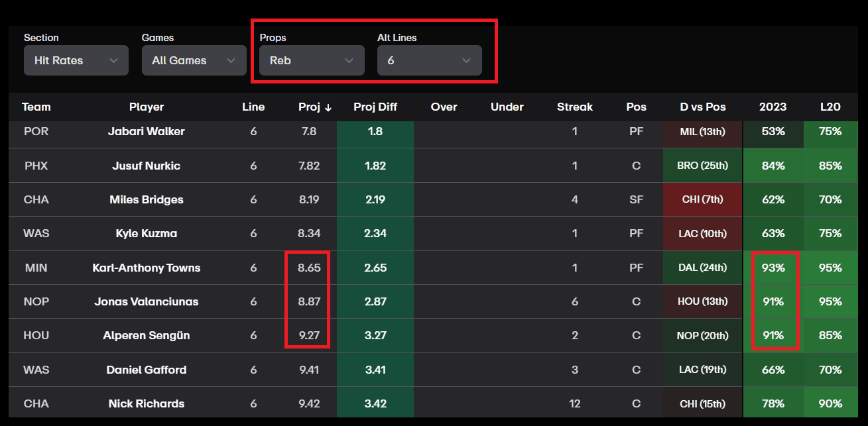Change the Props selection from Reb
This screenshot has width=868, height=426.
[311, 60]
